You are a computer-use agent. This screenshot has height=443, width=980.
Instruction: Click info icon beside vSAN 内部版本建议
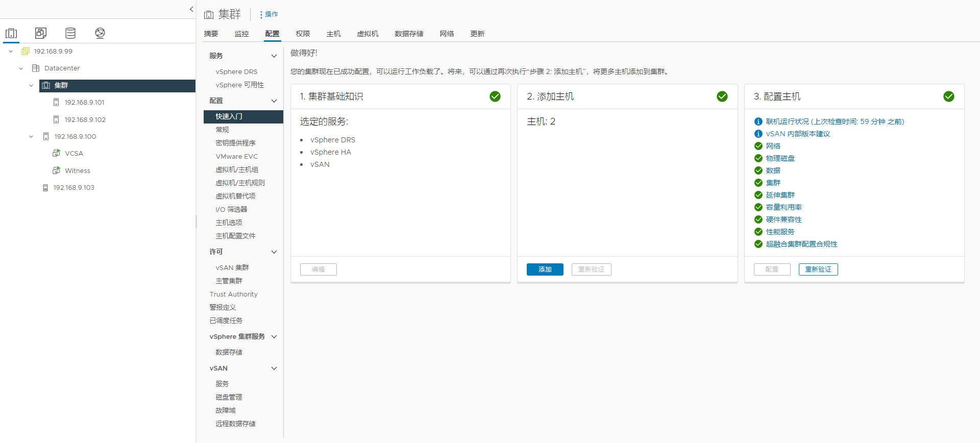point(758,134)
